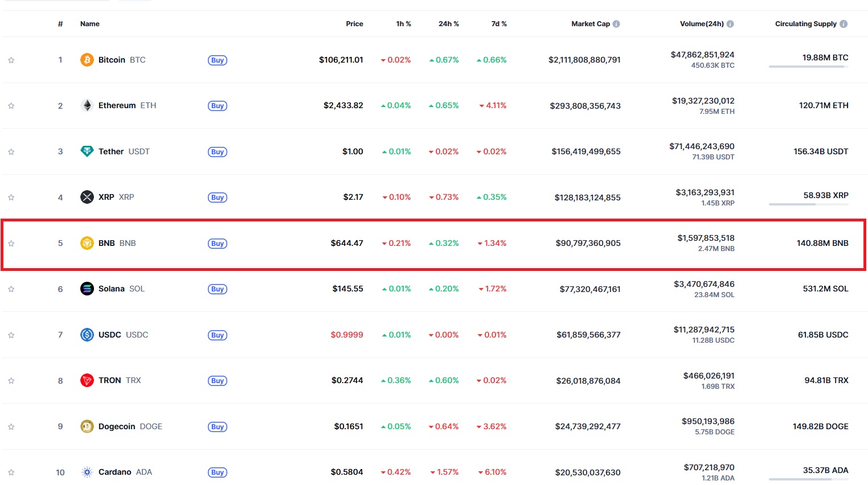Screen dimensions: 868x485
Task: Click Ethereum 7d change 4.11%
Action: point(493,105)
